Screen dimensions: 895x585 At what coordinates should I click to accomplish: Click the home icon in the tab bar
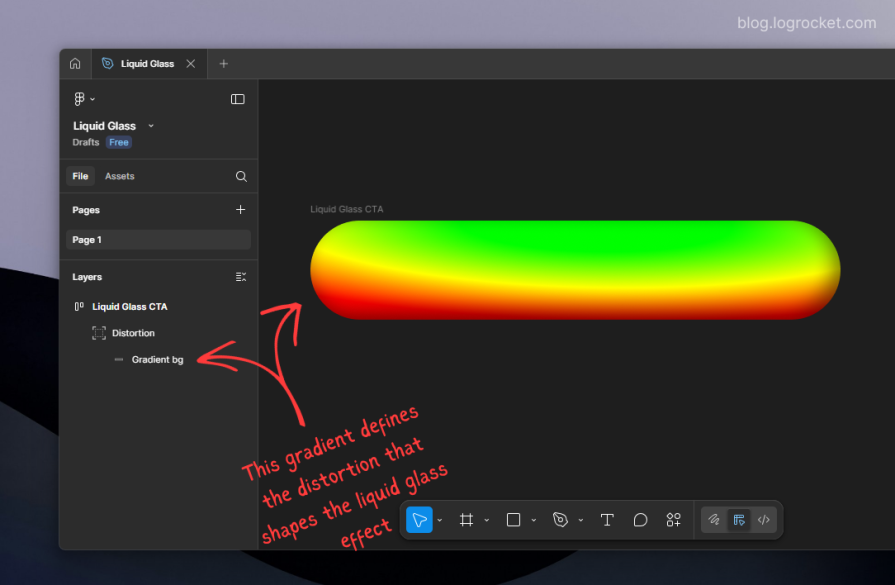[75, 62]
